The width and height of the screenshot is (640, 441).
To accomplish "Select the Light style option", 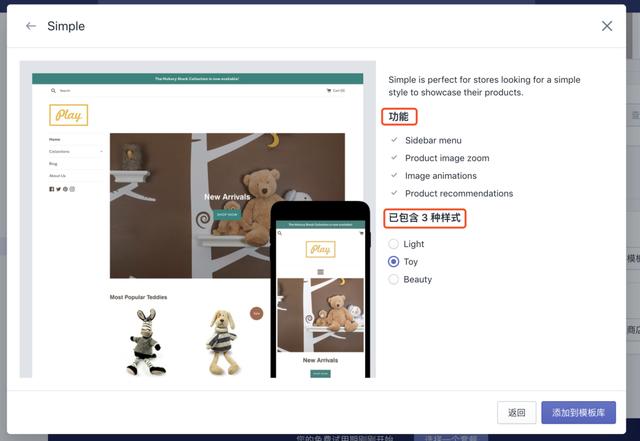I will click(393, 244).
